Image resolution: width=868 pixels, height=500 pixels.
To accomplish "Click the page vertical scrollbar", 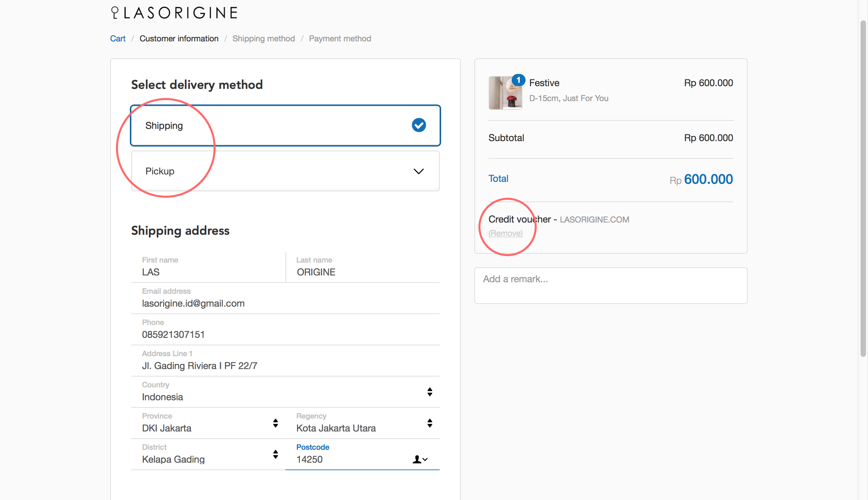I will pos(863,189).
